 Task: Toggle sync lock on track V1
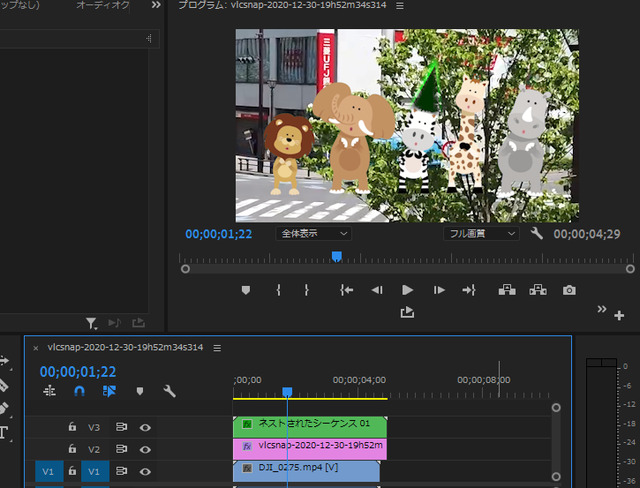pyautogui.click(x=121, y=471)
